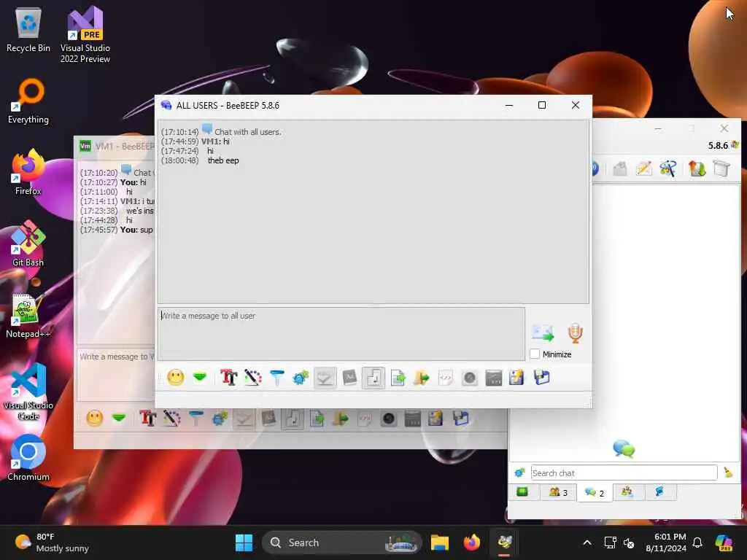Click orange and green arrows icon in main toolbar

pos(697,168)
